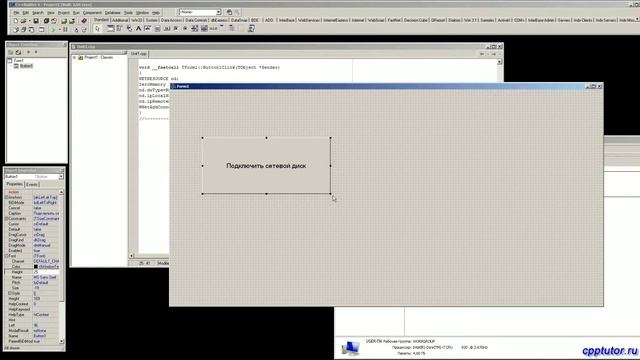Viewport: 640px width, 360px height.
Task: Click the Trace Into debug icon
Action: click(76, 30)
